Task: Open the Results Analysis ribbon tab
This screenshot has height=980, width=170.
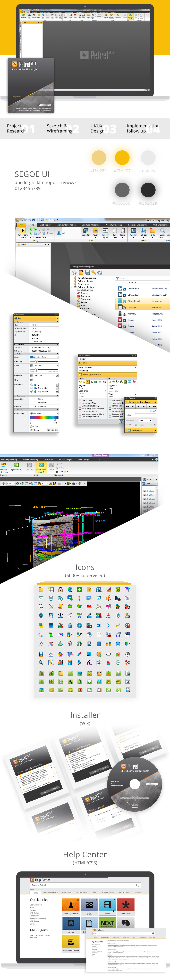Action: point(65,459)
